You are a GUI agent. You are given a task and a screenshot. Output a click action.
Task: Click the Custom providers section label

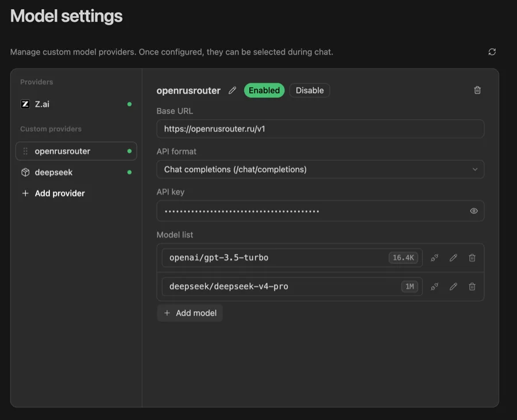point(51,129)
